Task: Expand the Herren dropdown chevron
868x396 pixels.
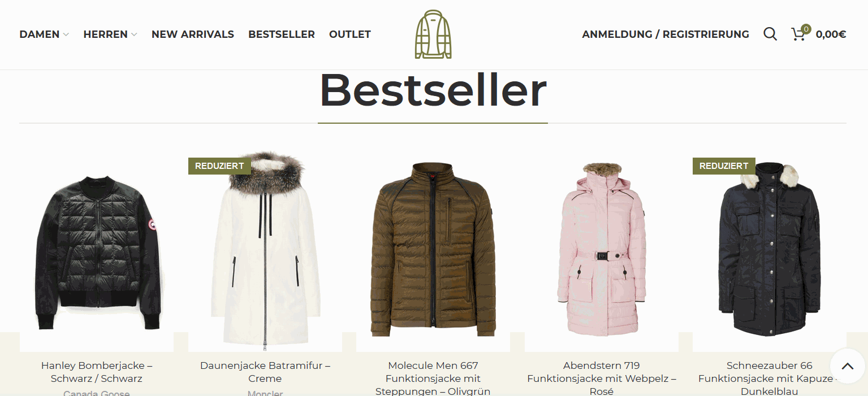Action: pyautogui.click(x=134, y=35)
